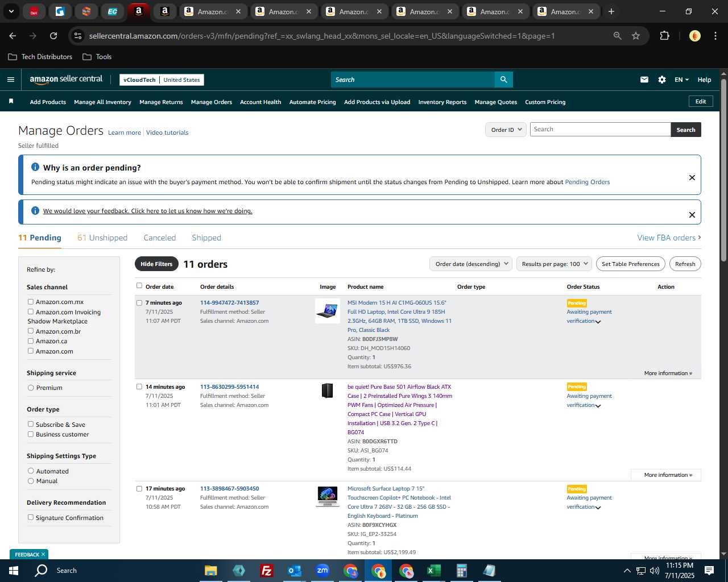Open the messages envelope icon
The image size is (728, 582).
644,80
